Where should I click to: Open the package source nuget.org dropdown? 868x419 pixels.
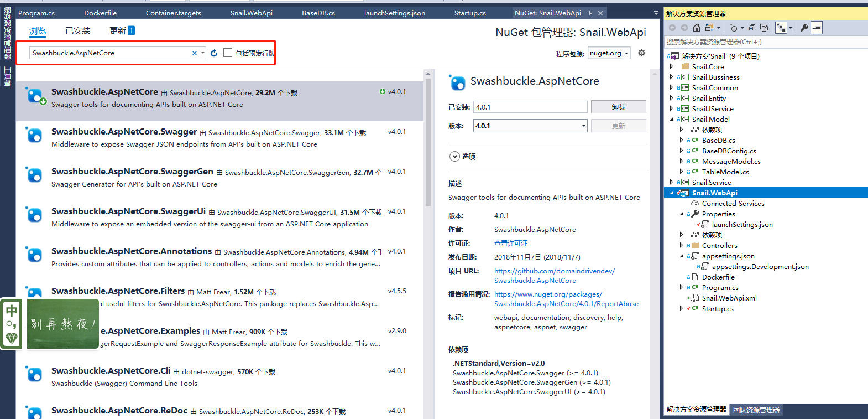tap(609, 53)
